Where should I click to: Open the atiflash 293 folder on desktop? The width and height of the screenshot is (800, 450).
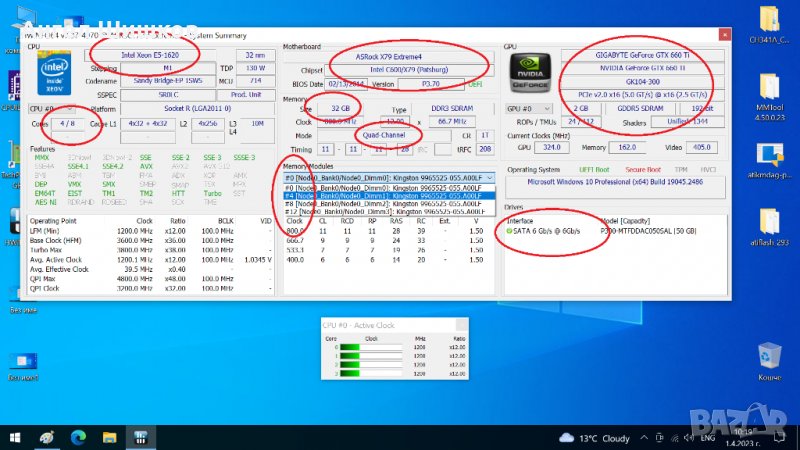(770, 222)
